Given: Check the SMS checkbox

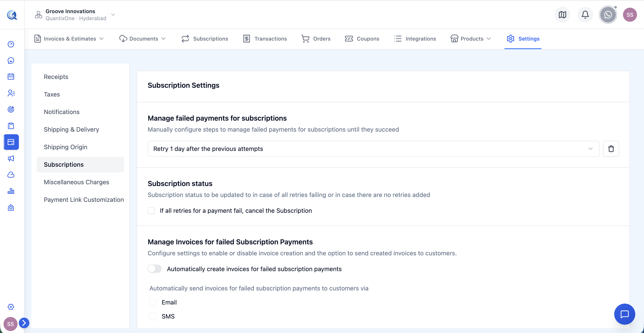Looking at the screenshot, I should 153,316.
